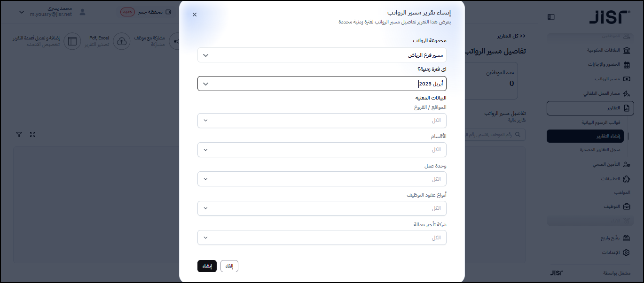
Task: Click the fullscreen expand icon
Action: (32, 135)
